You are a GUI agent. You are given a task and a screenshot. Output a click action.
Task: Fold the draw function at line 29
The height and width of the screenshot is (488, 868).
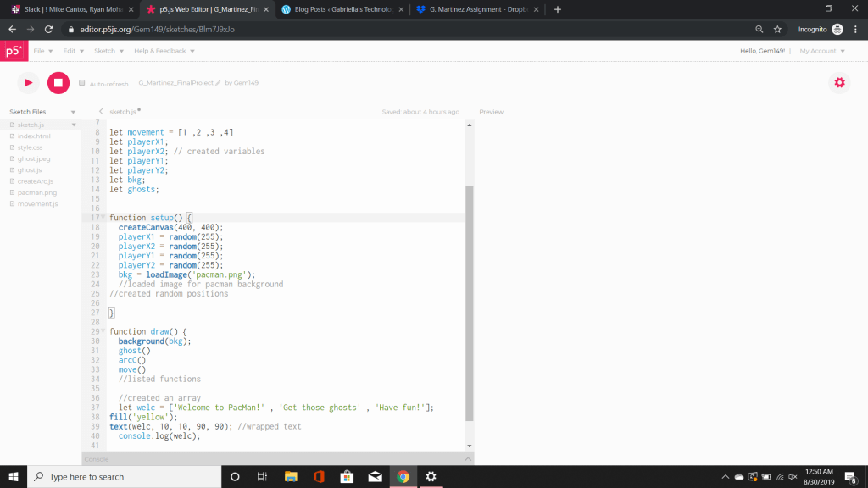click(x=105, y=331)
